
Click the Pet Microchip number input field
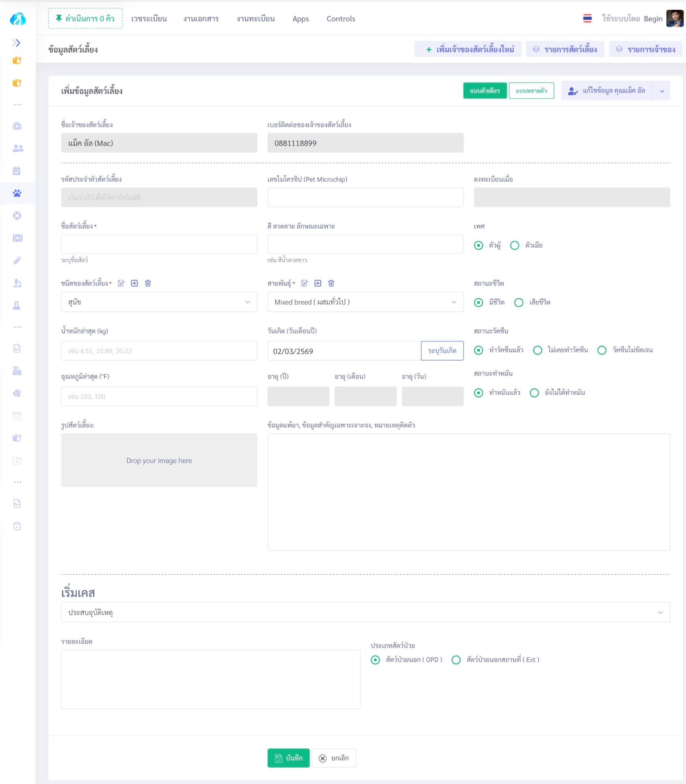coord(365,198)
